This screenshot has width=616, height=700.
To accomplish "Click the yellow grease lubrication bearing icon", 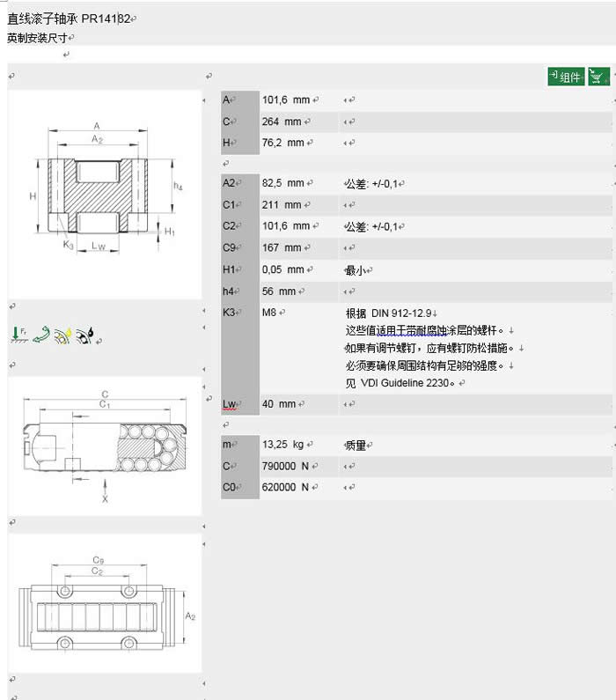I will [63, 334].
